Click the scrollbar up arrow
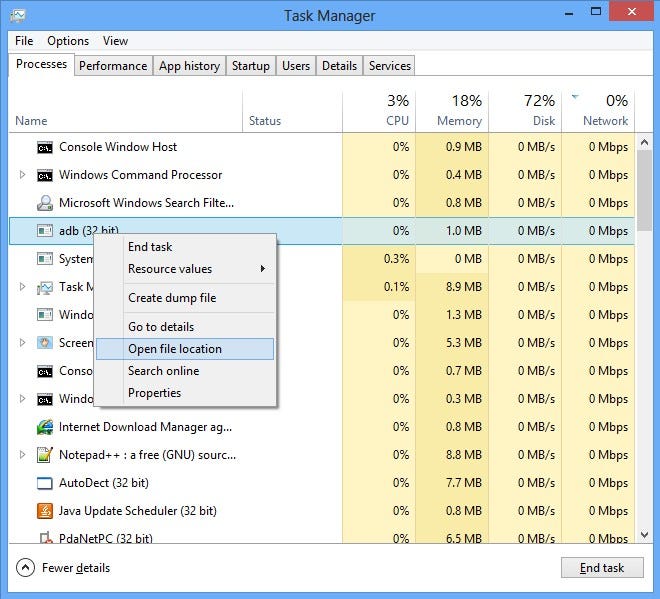The image size is (660, 599). (x=644, y=142)
